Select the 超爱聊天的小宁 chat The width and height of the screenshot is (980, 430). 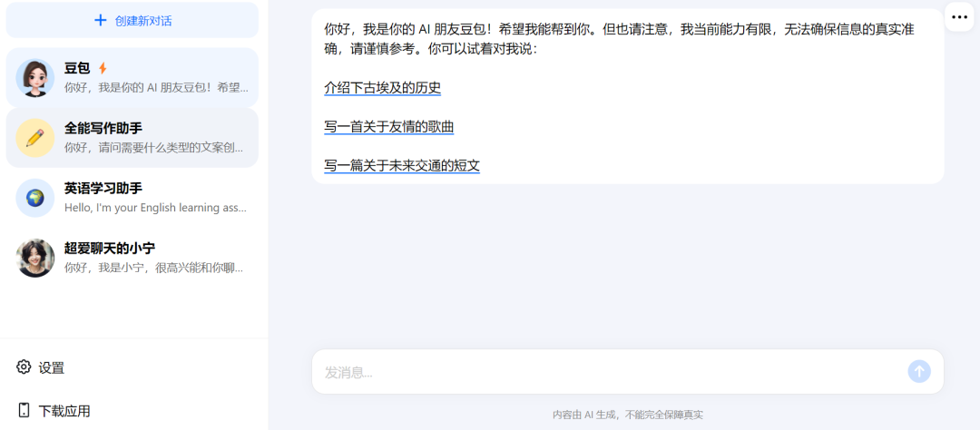(x=132, y=258)
